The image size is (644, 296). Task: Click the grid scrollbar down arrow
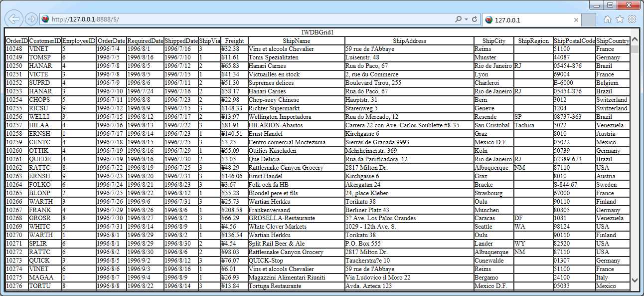click(635, 280)
